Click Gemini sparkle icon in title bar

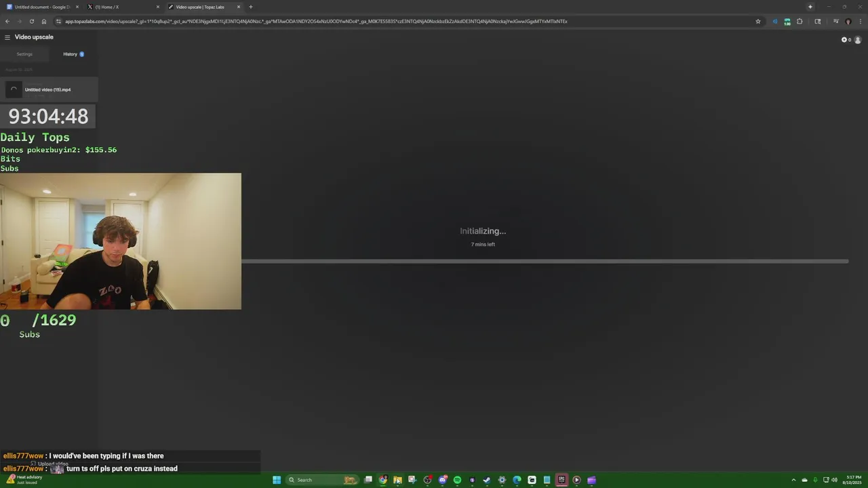point(810,7)
